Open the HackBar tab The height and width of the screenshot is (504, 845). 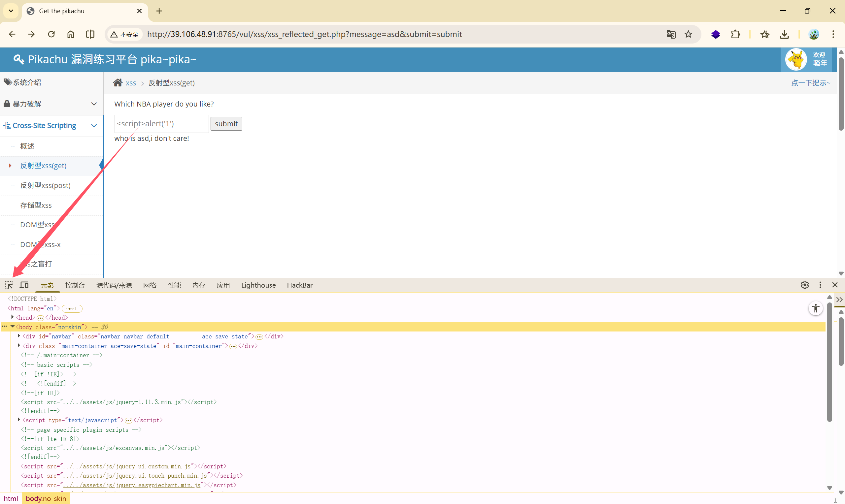tap(299, 285)
